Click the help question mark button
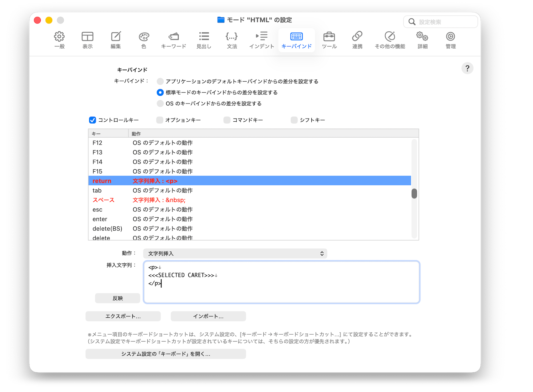This screenshot has width=533, height=392. click(467, 68)
